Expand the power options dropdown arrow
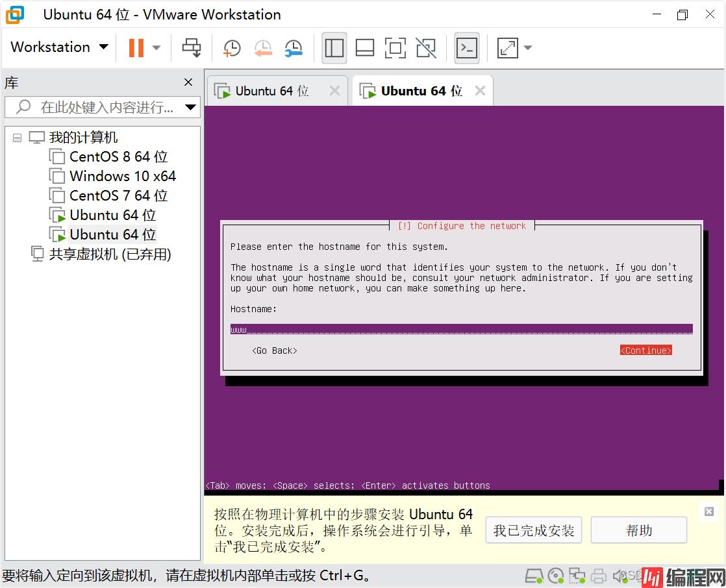Viewport: 726px width, 588px height. click(x=156, y=47)
